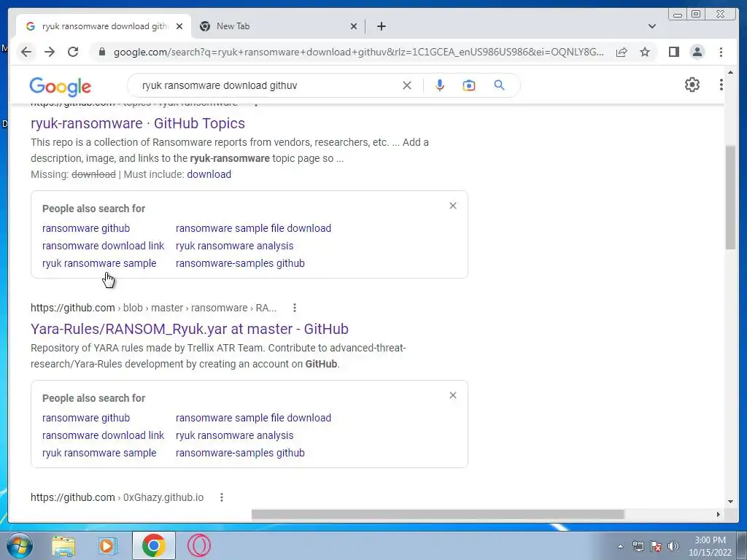Open ryuk-ransomware GitHub Topics result

(x=138, y=123)
